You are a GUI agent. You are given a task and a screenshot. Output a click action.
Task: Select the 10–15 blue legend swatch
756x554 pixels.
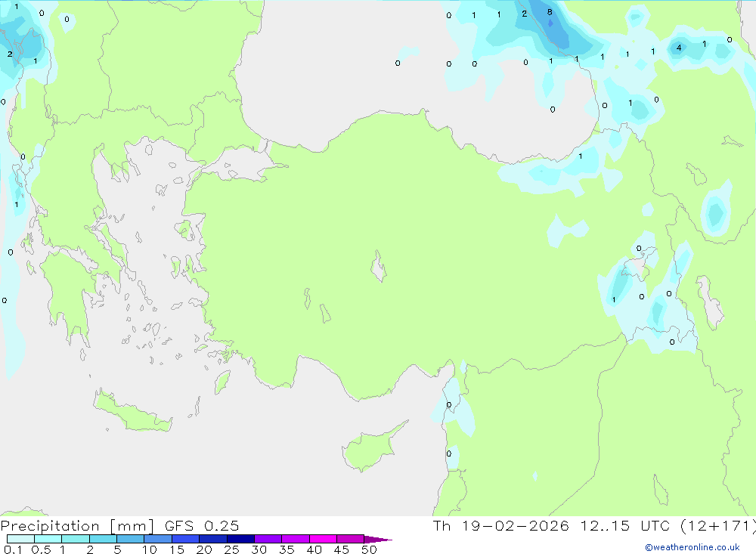pos(158,539)
